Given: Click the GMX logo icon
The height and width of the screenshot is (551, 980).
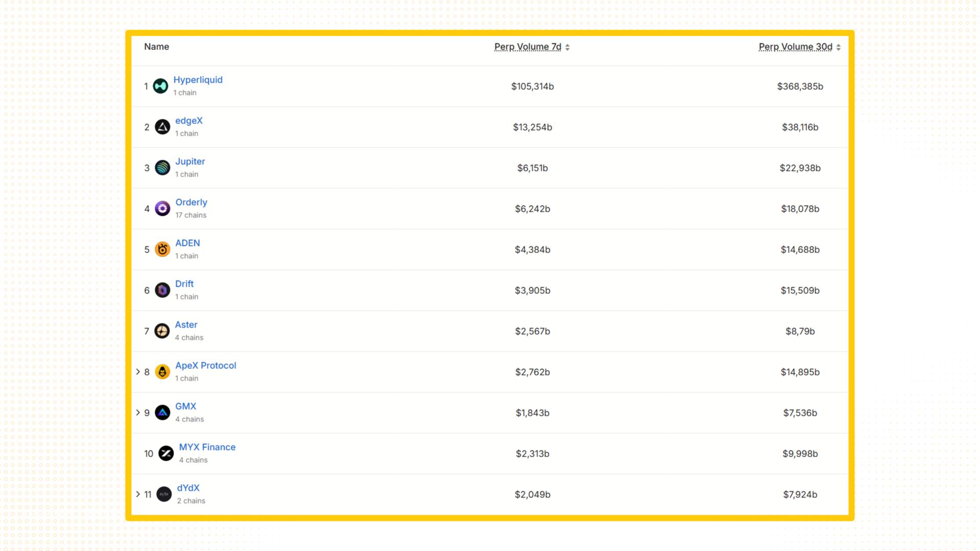Looking at the screenshot, I should (162, 413).
